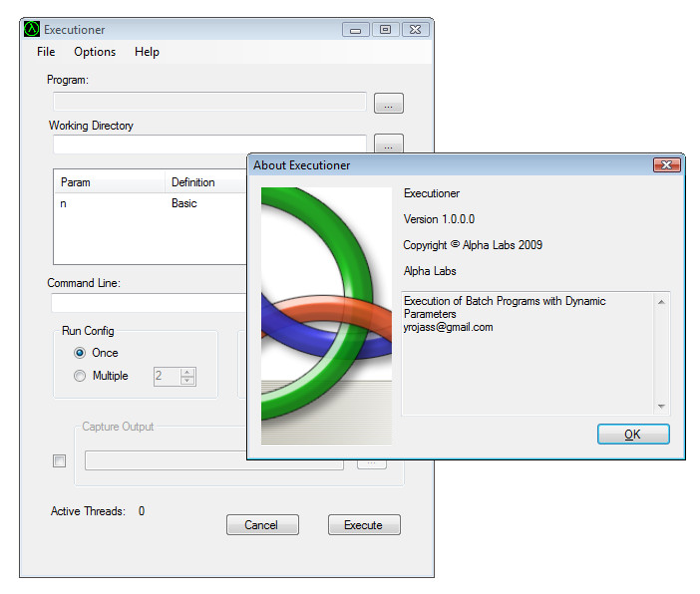Click the Command Line input field
The height and width of the screenshot is (594, 700).
click(x=150, y=303)
